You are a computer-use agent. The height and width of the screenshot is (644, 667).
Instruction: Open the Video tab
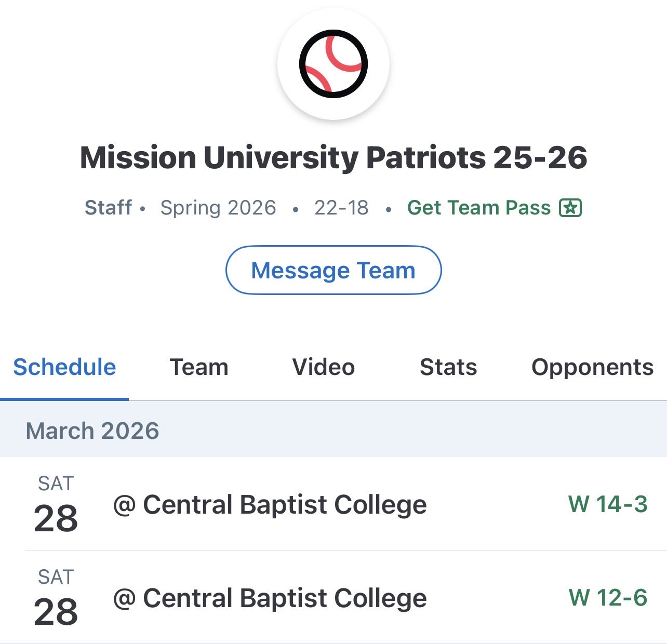coord(324,367)
